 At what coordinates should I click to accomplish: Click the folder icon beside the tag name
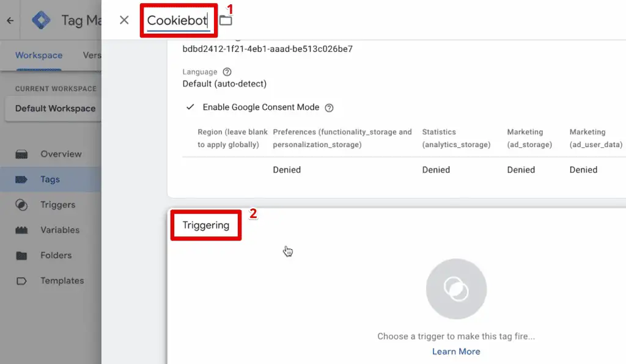click(x=226, y=19)
